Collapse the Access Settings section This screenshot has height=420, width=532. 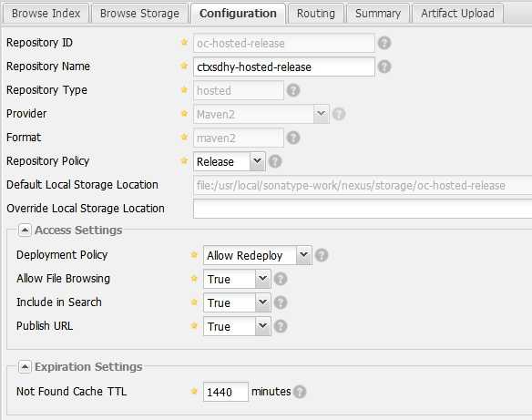pyautogui.click(x=25, y=230)
